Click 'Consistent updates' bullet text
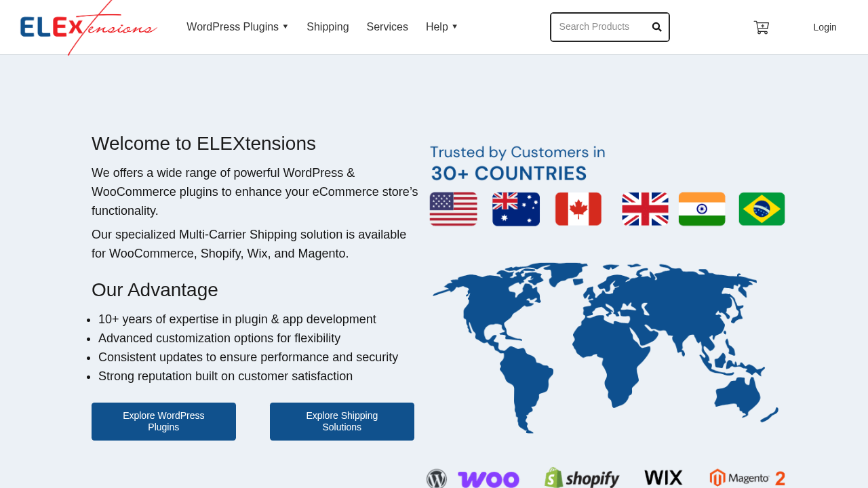Image resolution: width=868 pixels, height=488 pixels. coord(248,357)
